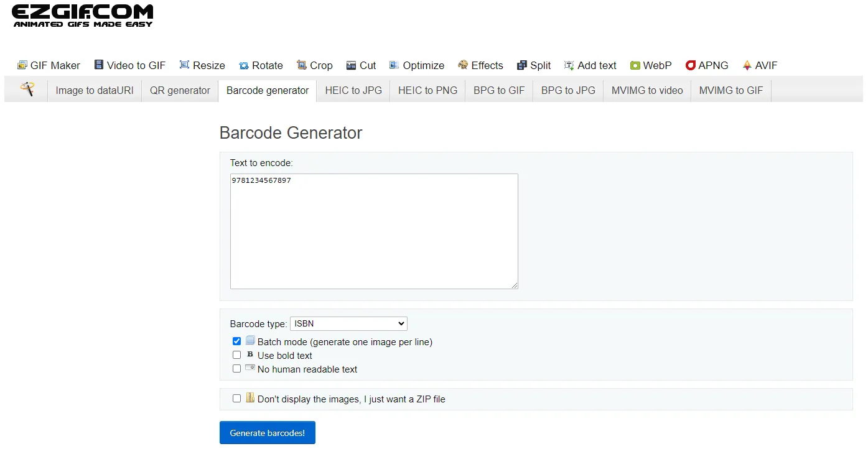868x454 pixels.
Task: Open the Rotate tool
Action: (261, 65)
